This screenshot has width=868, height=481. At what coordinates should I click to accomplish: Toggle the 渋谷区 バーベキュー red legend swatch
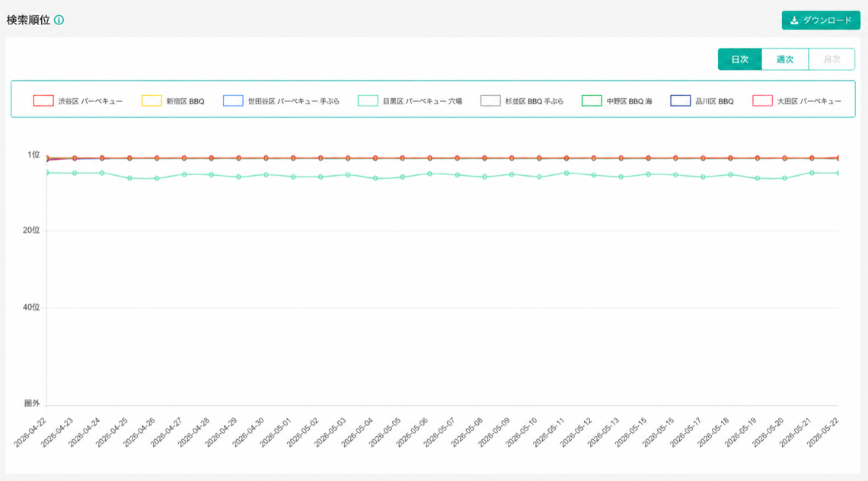coord(43,100)
